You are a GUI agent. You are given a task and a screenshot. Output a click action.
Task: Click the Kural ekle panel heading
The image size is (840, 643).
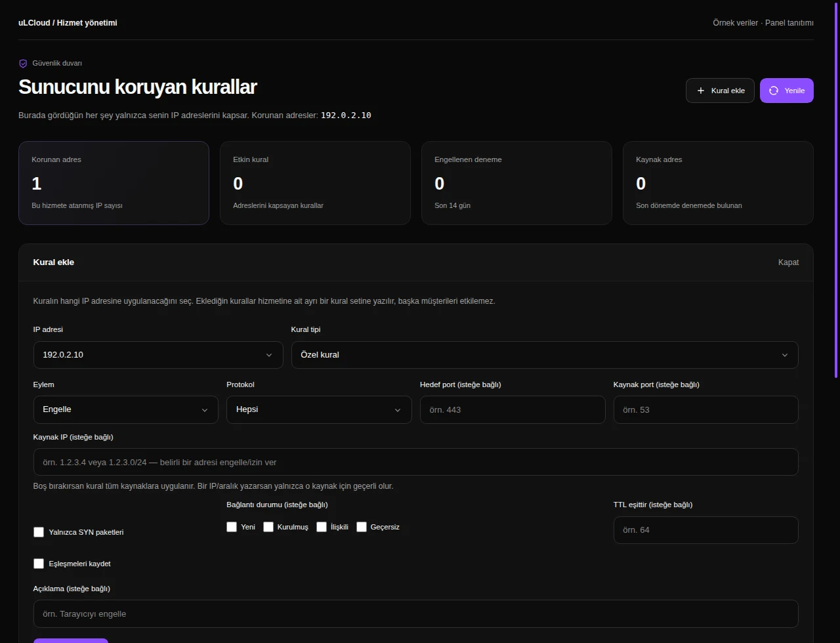coord(54,262)
